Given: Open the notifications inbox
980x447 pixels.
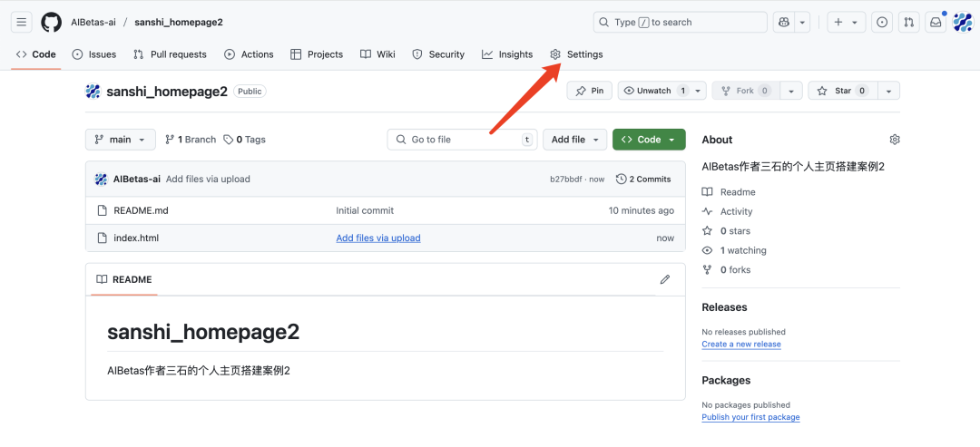Looking at the screenshot, I should point(936,23).
